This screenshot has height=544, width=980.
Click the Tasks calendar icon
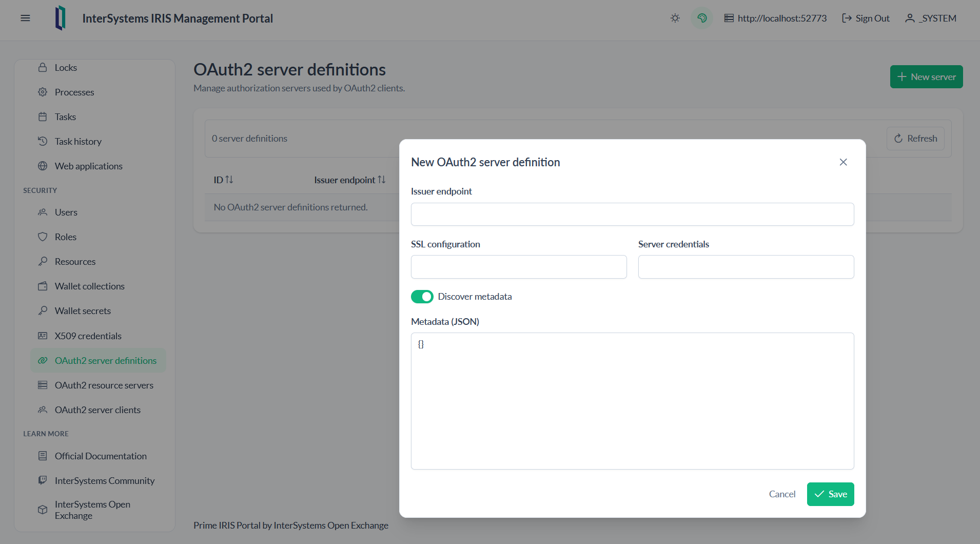click(x=43, y=117)
